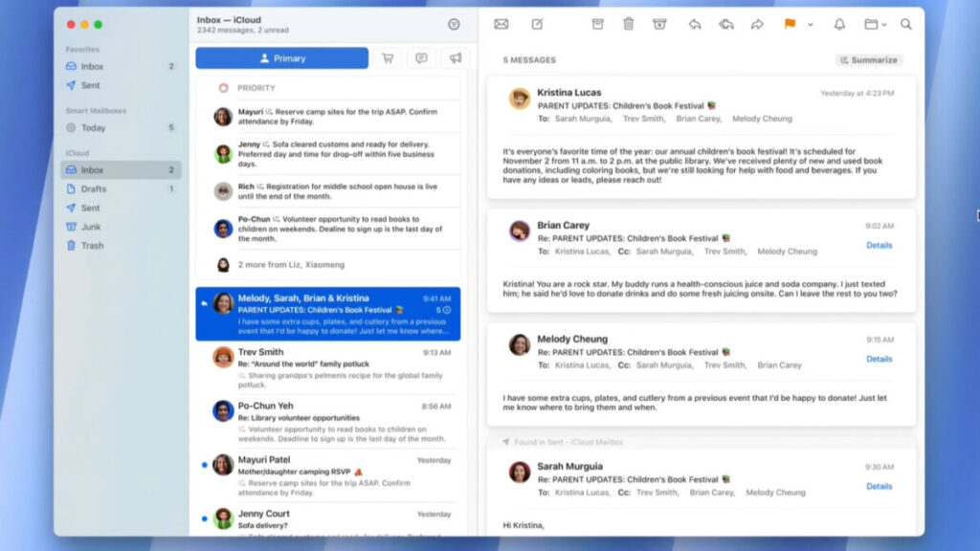Open Jenny priority sofa delivery summary
This screenshot has height=551, width=980.
click(328, 154)
